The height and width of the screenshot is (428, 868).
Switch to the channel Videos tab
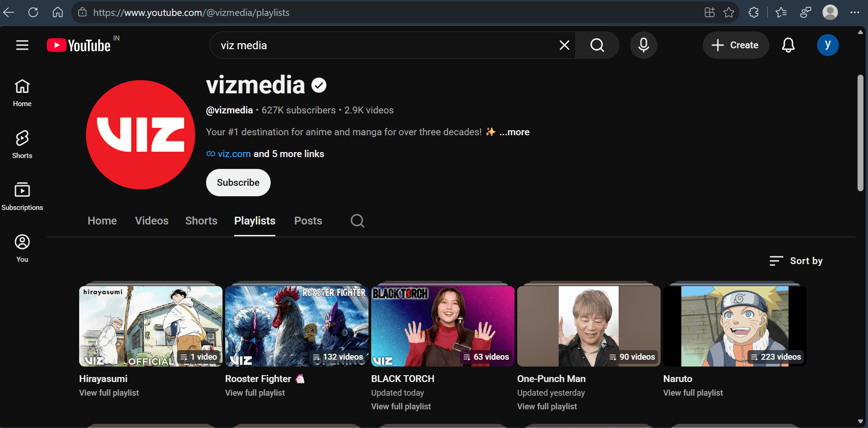pyautogui.click(x=152, y=221)
